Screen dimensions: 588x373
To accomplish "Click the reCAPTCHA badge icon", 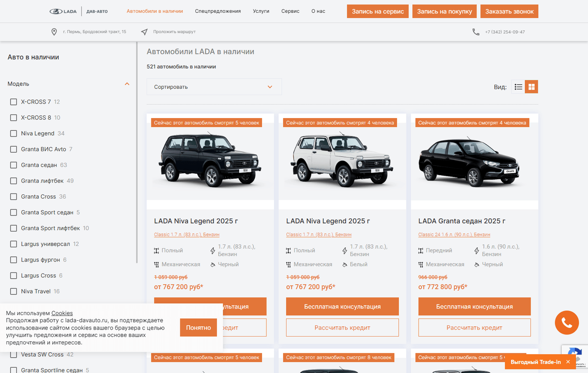I will point(575,354).
